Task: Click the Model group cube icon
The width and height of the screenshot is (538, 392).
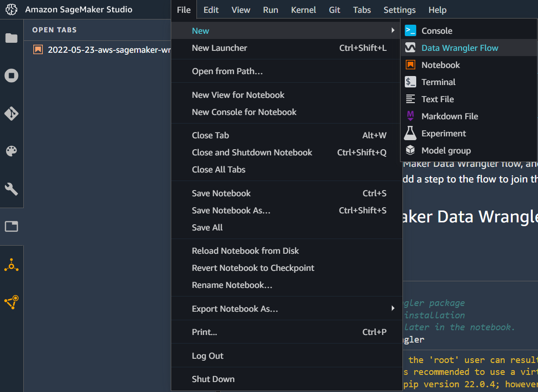Action: 411,151
